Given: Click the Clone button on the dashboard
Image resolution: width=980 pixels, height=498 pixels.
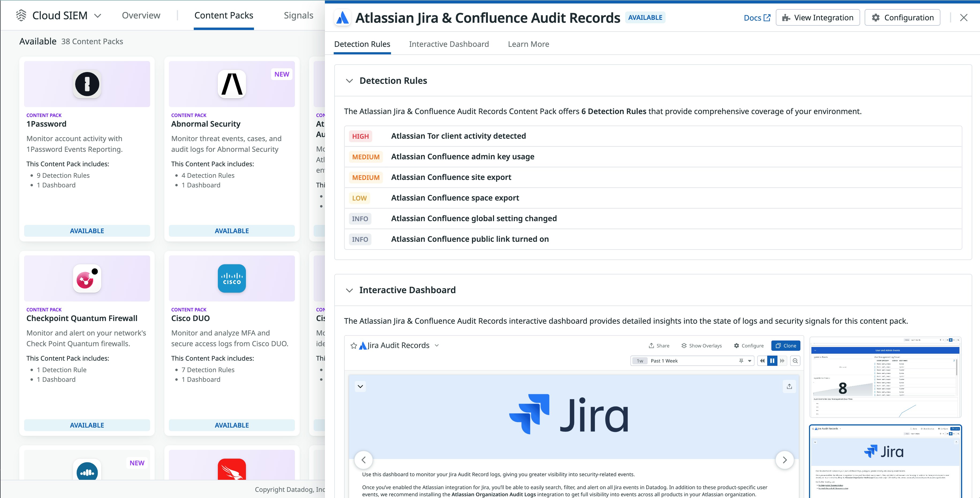Looking at the screenshot, I should click(786, 345).
